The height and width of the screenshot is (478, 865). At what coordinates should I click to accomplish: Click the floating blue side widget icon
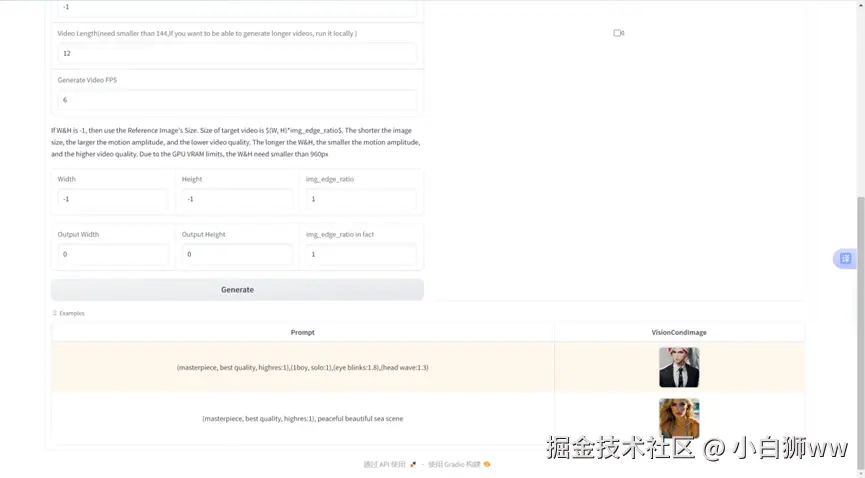tap(846, 258)
